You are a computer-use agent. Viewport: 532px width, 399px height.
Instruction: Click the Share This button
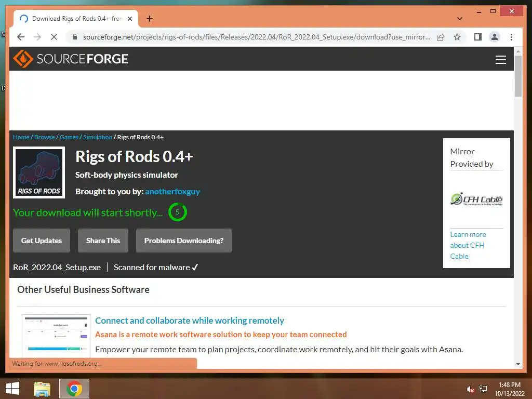(103, 241)
